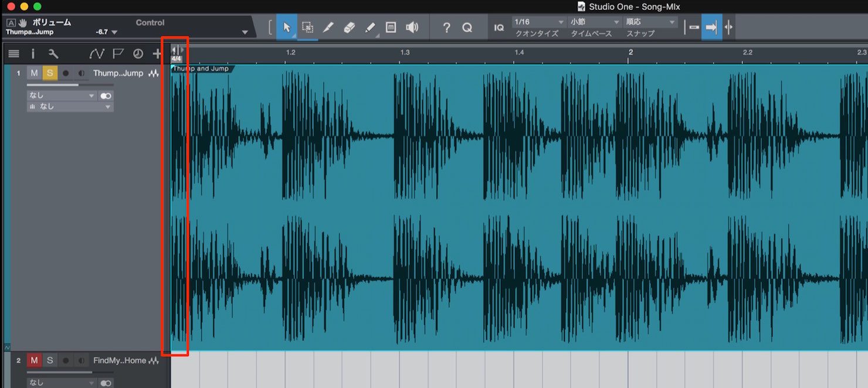Select the Arrow tool

(287, 27)
